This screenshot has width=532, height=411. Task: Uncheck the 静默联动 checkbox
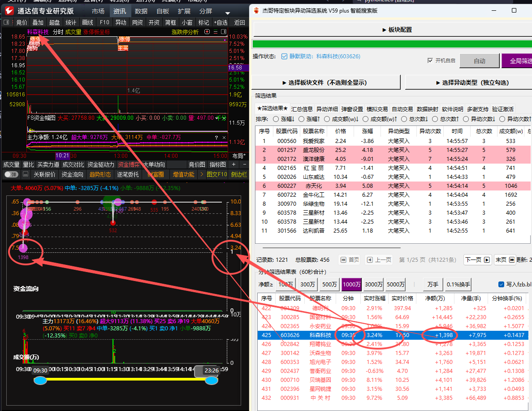click(284, 56)
